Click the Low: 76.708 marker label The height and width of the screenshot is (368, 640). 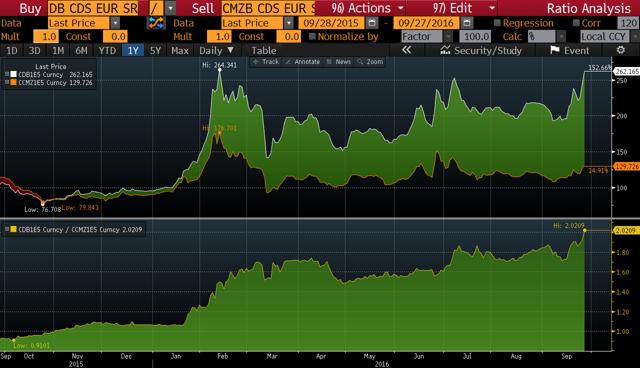tap(42, 209)
